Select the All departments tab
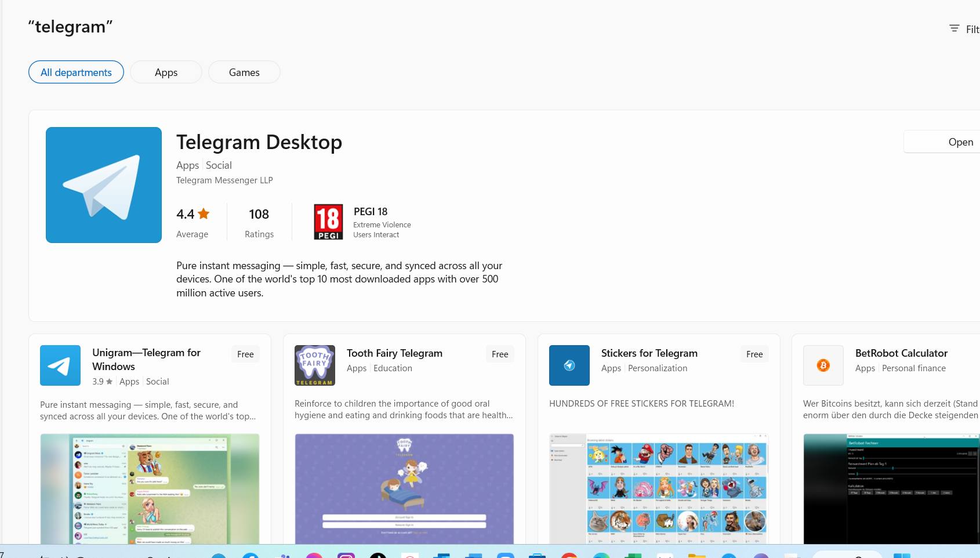Screen dimensions: 980x558 76,73
